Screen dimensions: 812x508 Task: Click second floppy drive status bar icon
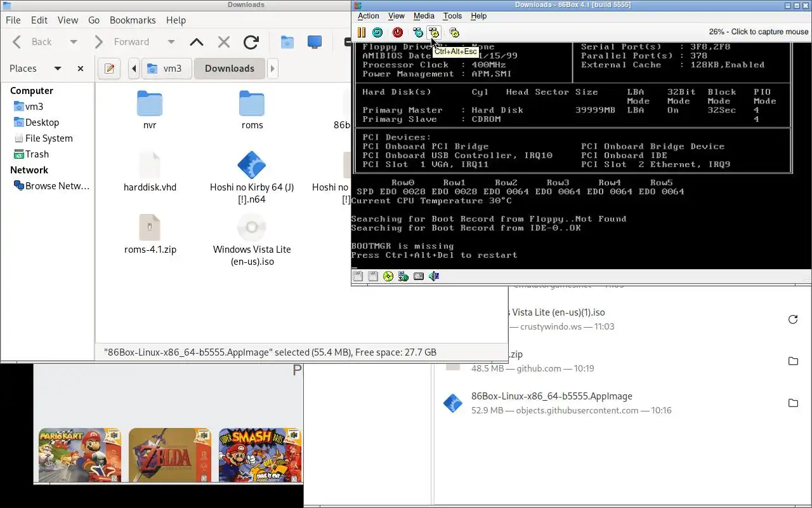click(x=373, y=276)
